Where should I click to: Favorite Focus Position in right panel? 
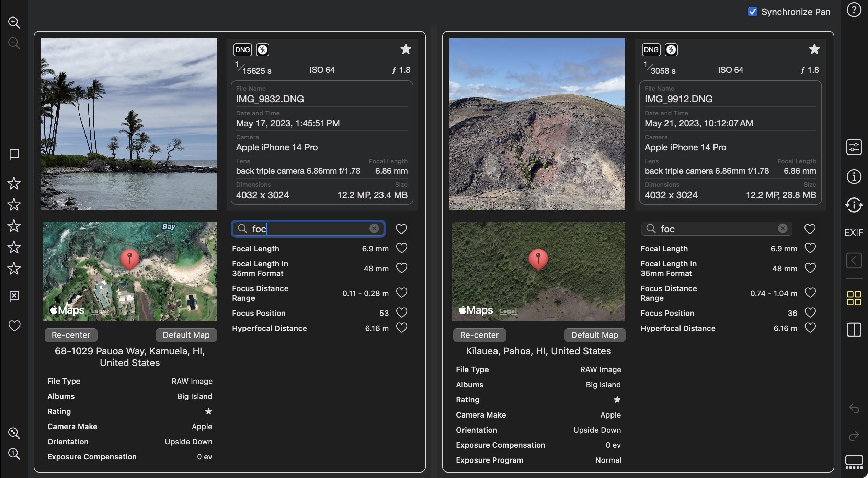[x=810, y=313]
